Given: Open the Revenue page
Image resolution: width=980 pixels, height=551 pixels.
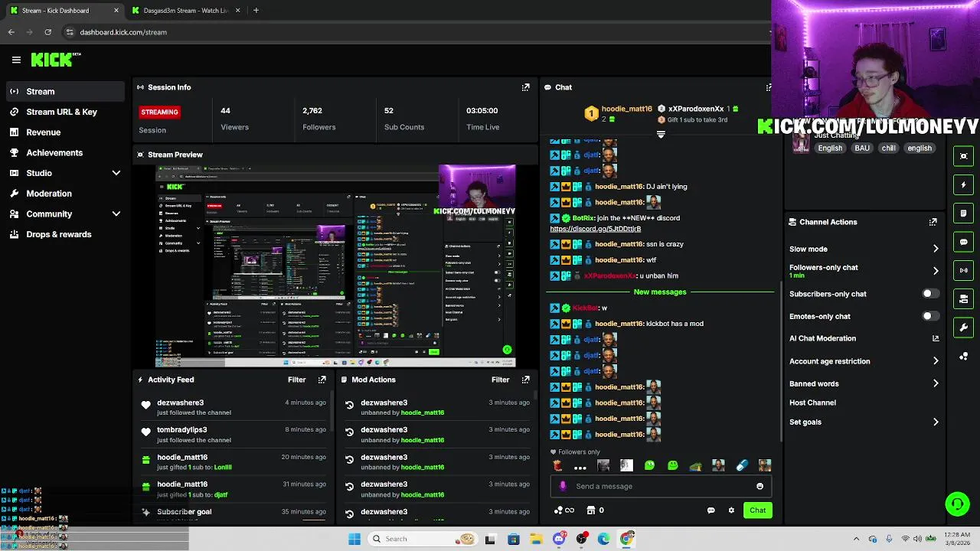Looking at the screenshot, I should pos(64,132).
